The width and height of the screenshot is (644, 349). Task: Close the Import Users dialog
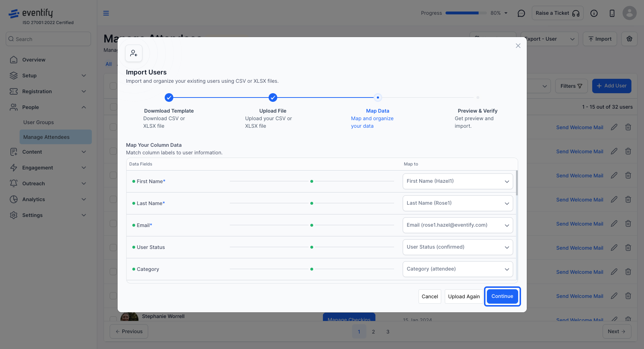point(518,46)
